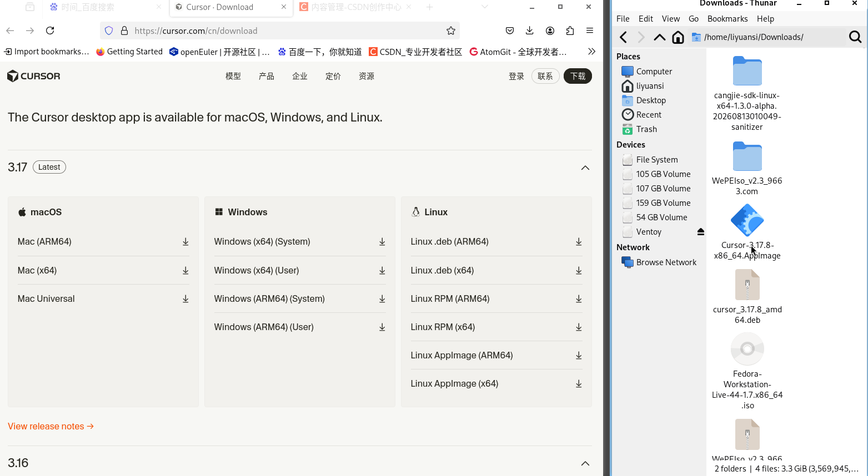The width and height of the screenshot is (868, 476).
Task: Select the Fedora Workstation Live iso file
Action: pyautogui.click(x=747, y=371)
